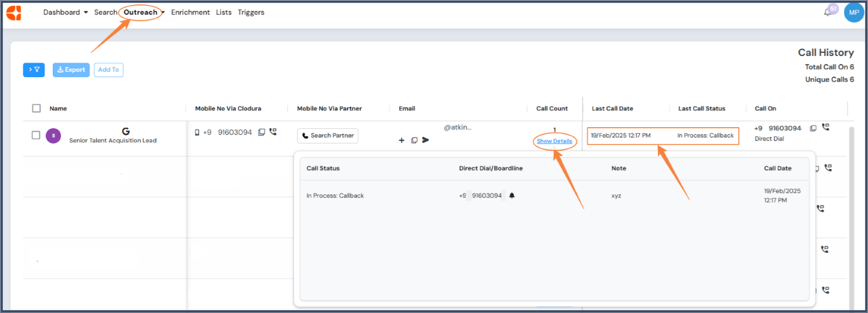Image resolution: width=868 pixels, height=313 pixels.
Task: Open the Outreach menu item
Action: [140, 12]
